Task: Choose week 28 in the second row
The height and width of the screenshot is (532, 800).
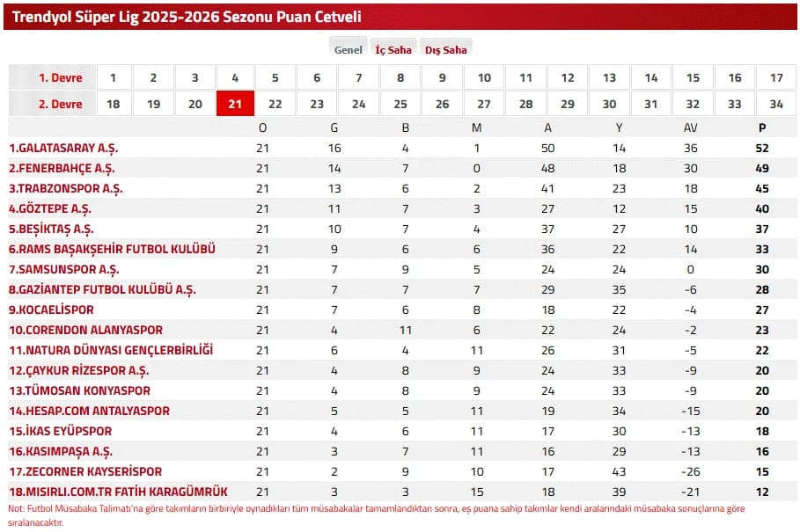Action: 525,104
